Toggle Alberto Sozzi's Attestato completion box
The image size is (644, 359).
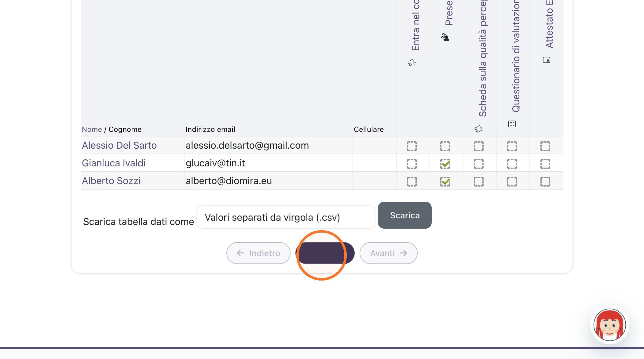tap(545, 182)
